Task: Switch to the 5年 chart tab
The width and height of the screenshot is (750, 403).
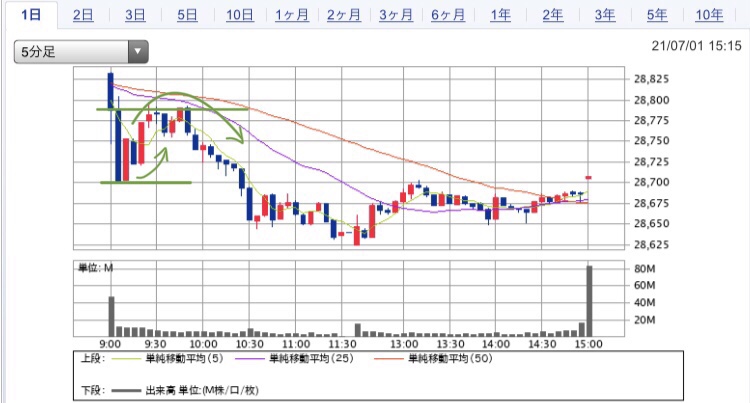Action: pyautogui.click(x=657, y=15)
